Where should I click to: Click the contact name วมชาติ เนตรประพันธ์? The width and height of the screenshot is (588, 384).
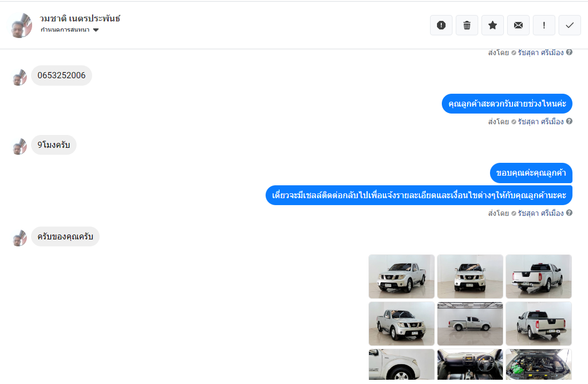coord(80,18)
